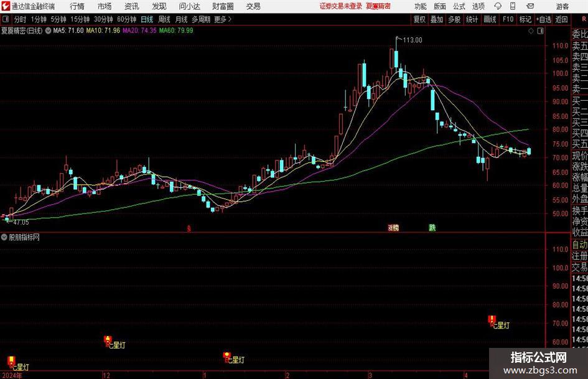This screenshot has width=588, height=379.
Task: Expand the dropdown beside 夏厦精密(日线)
Action: tap(48, 30)
